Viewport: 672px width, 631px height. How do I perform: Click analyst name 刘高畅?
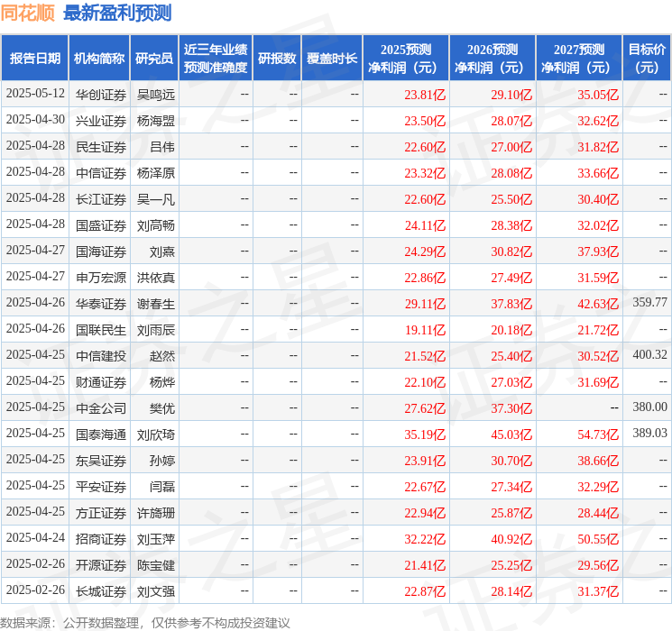(155, 225)
